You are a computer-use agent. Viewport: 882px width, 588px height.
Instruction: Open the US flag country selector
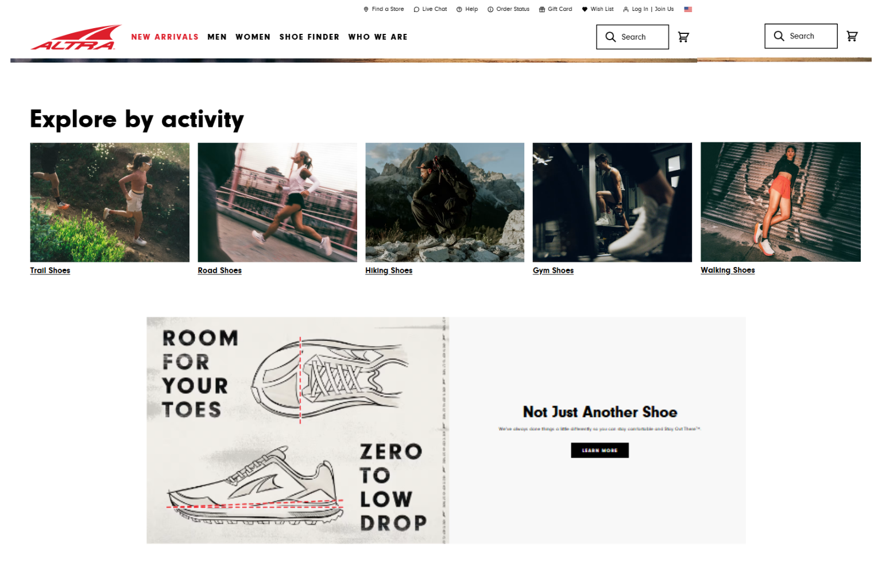point(688,9)
